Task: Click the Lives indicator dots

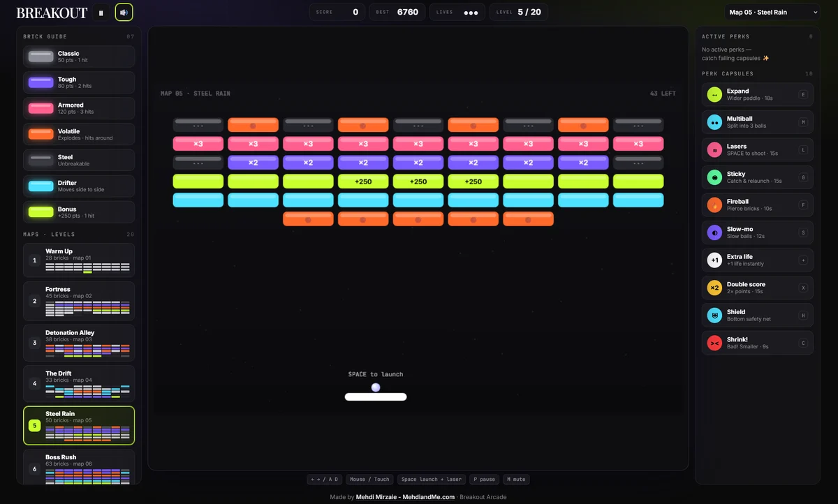Action: tap(471, 13)
